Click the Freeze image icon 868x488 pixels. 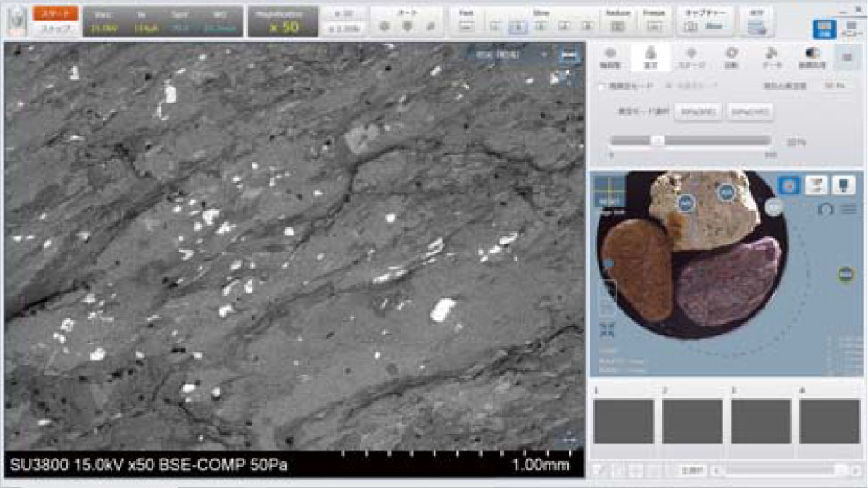click(x=653, y=27)
